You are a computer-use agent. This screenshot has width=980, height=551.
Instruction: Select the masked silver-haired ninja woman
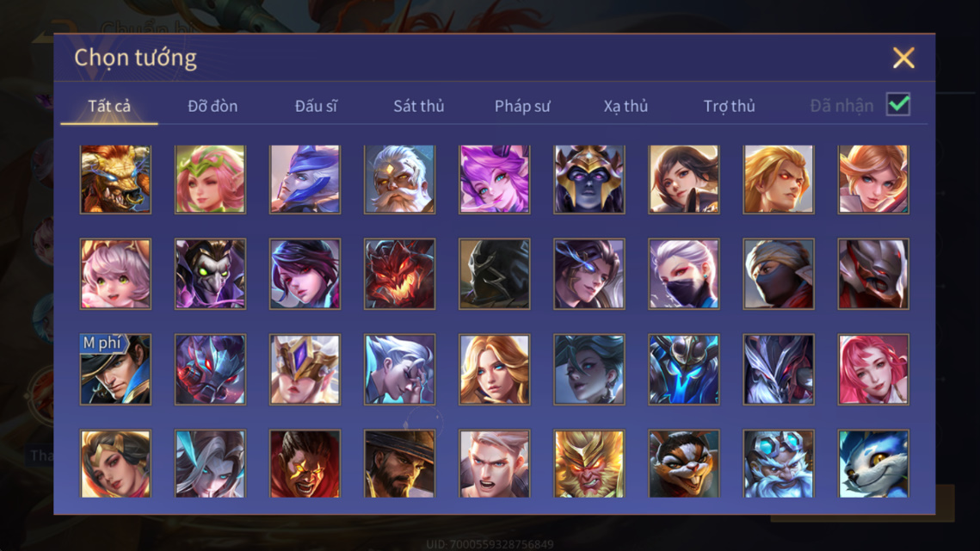pos(684,274)
